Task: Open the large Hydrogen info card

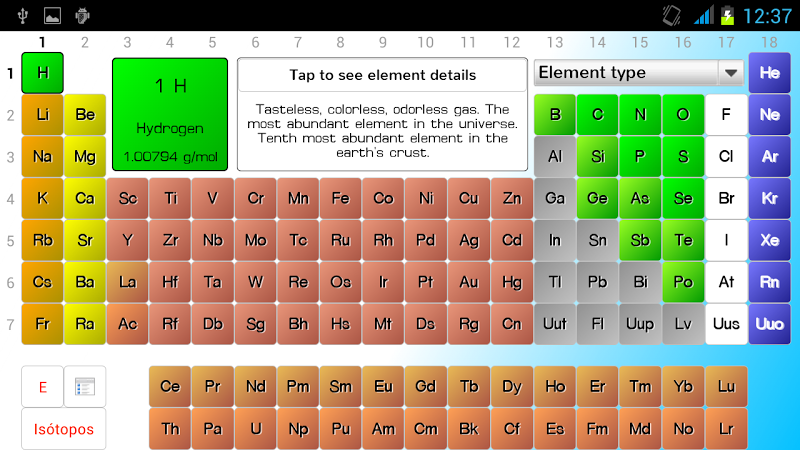Action: click(x=170, y=113)
